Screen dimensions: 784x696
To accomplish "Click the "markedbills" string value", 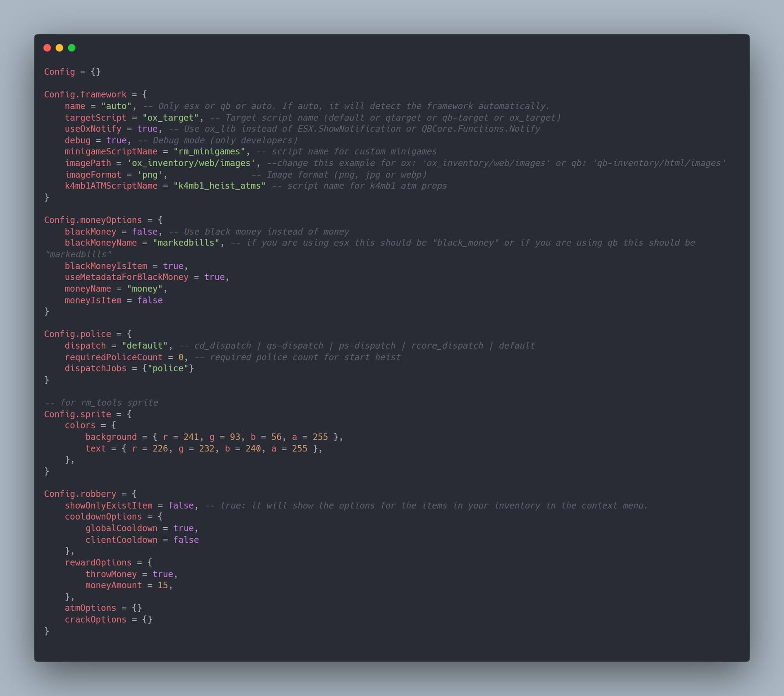I will tap(186, 243).
